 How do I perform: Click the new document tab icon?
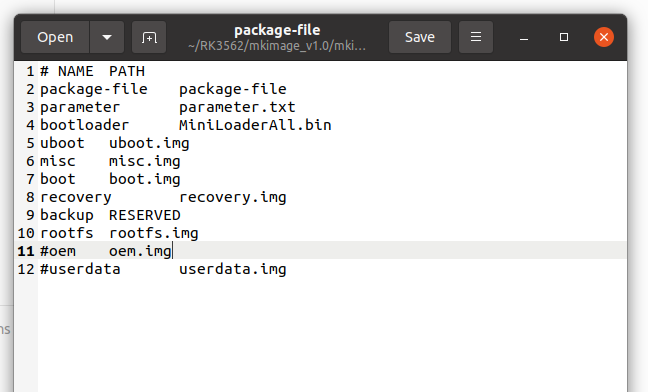pyautogui.click(x=149, y=37)
